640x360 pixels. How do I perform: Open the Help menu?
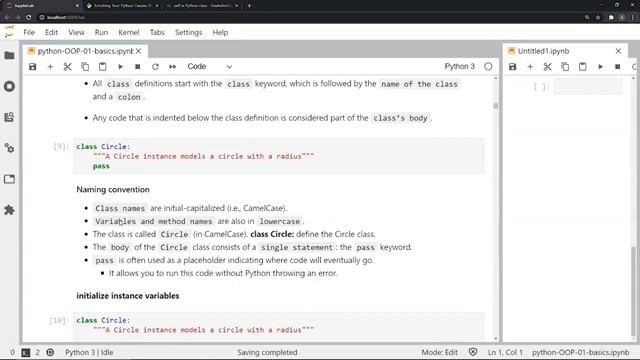pos(220,32)
